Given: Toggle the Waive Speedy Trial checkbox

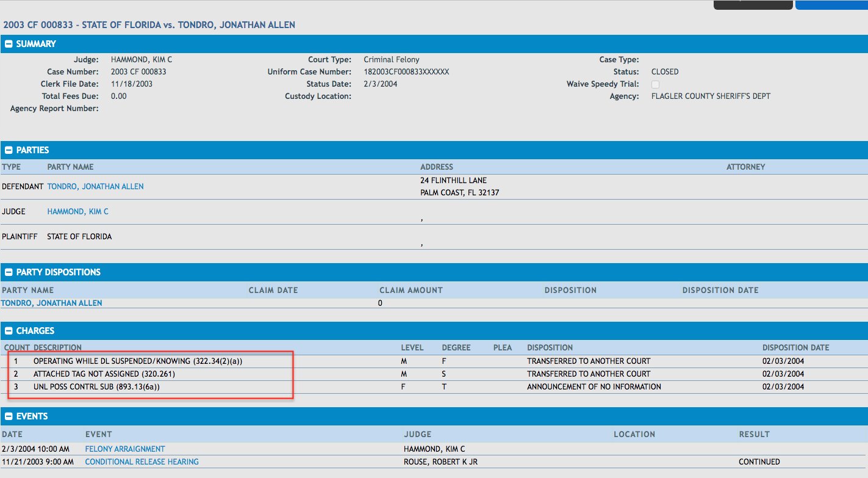Looking at the screenshot, I should [x=655, y=84].
